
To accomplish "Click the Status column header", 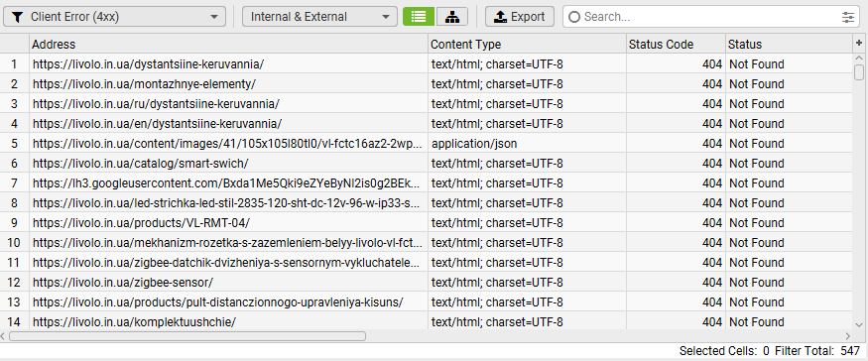I will (790, 44).
